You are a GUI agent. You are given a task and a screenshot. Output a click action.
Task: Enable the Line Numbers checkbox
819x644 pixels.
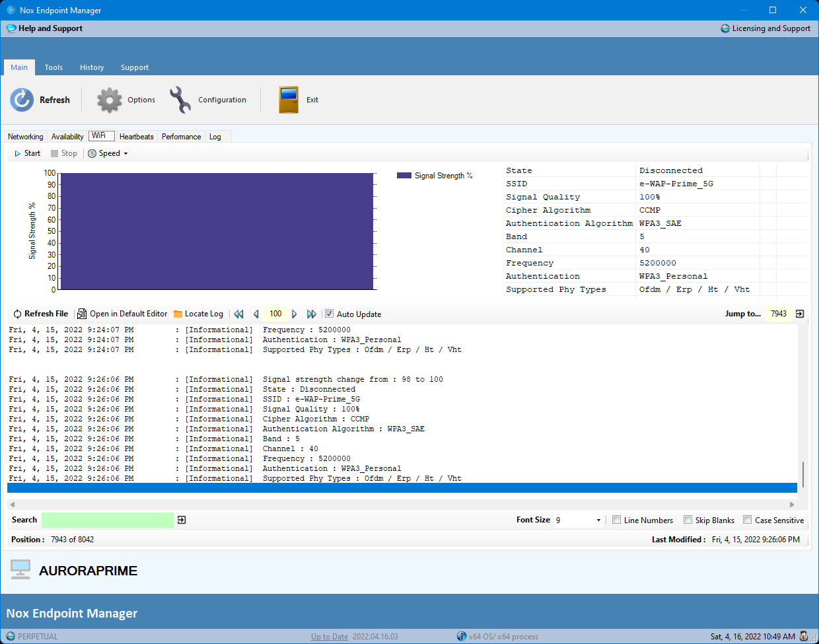pos(616,520)
